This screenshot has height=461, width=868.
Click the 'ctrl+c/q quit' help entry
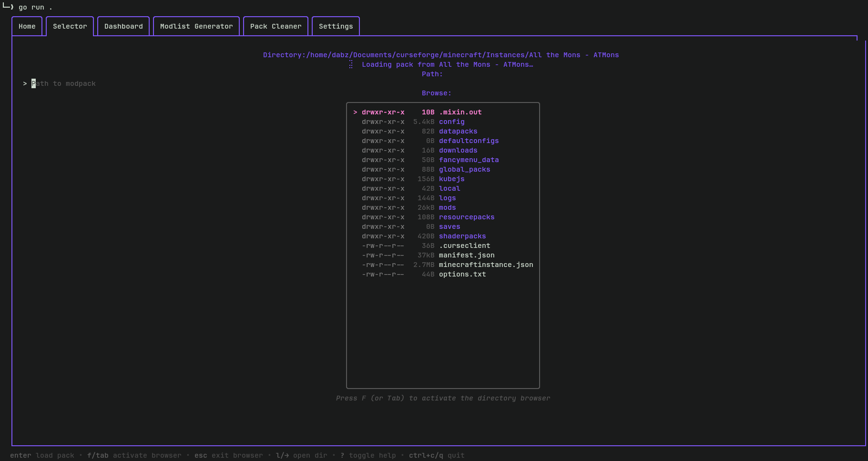(x=437, y=455)
